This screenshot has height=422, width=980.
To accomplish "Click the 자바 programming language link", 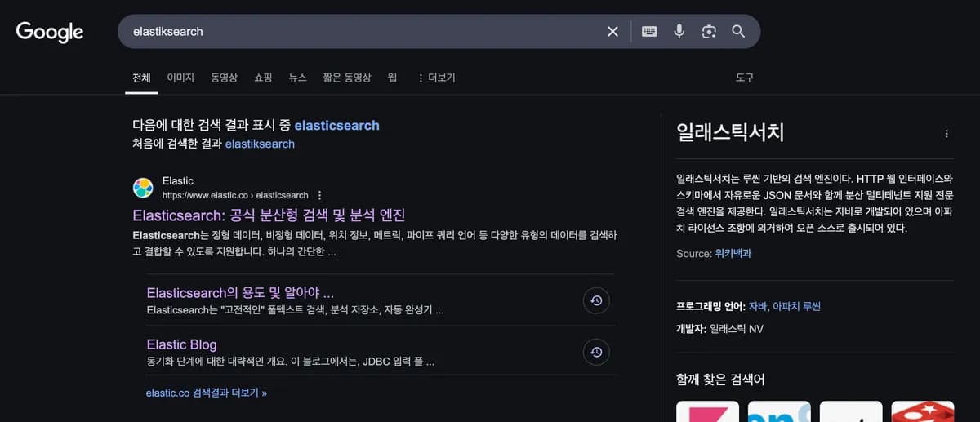I will click(x=757, y=306).
